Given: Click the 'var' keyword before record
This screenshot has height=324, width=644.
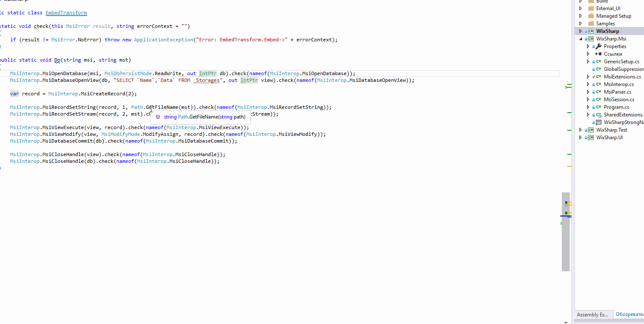Looking at the screenshot, I should point(14,94).
